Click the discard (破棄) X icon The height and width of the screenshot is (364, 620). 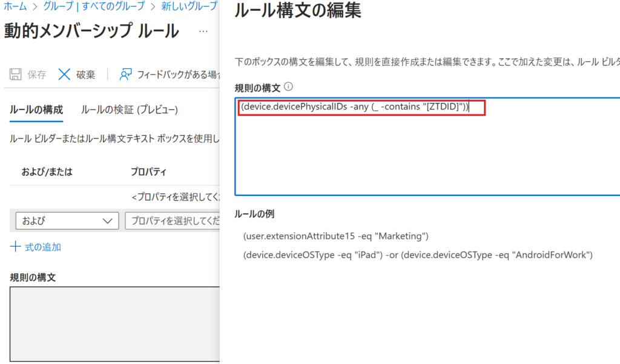[65, 74]
